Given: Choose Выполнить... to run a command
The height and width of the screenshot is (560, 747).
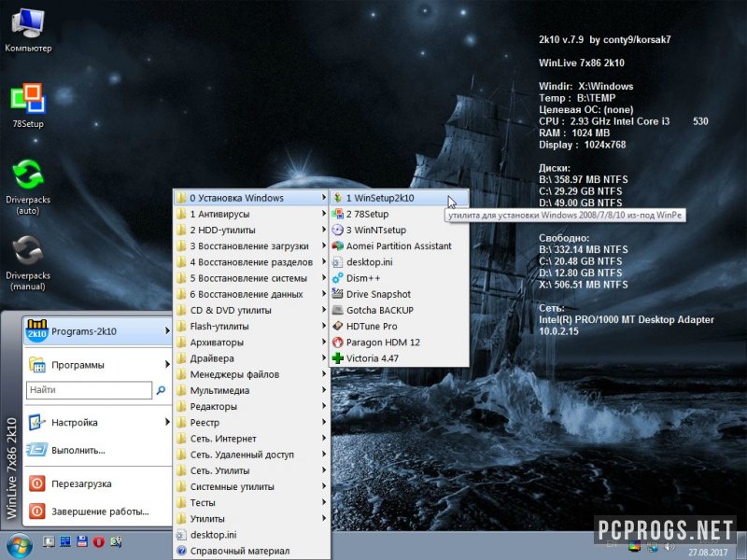Looking at the screenshot, I should [97, 450].
